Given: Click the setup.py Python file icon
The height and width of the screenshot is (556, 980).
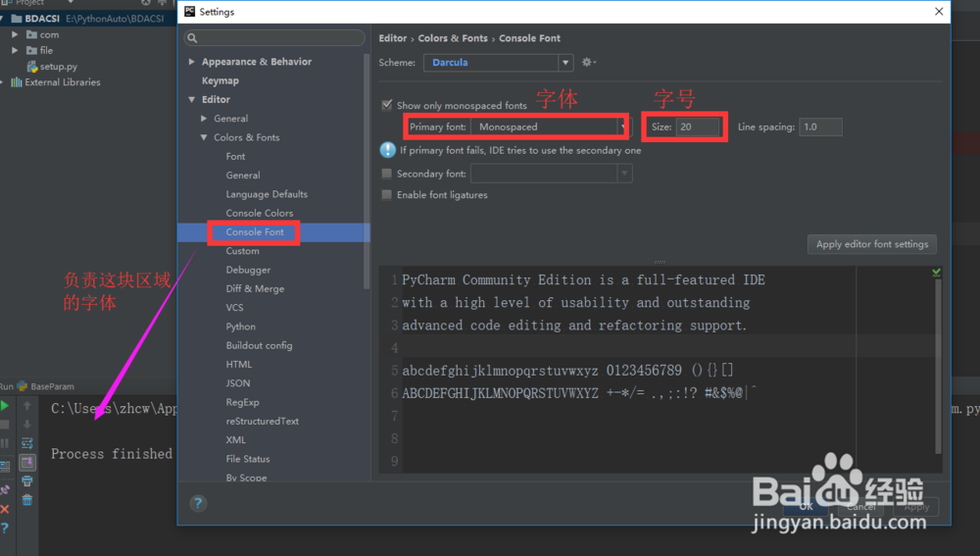Looking at the screenshot, I should click(x=32, y=67).
